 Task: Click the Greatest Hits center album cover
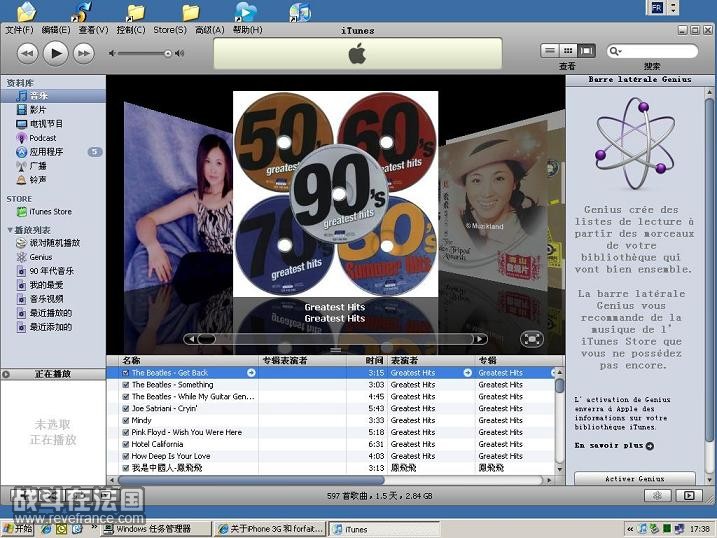click(336, 194)
